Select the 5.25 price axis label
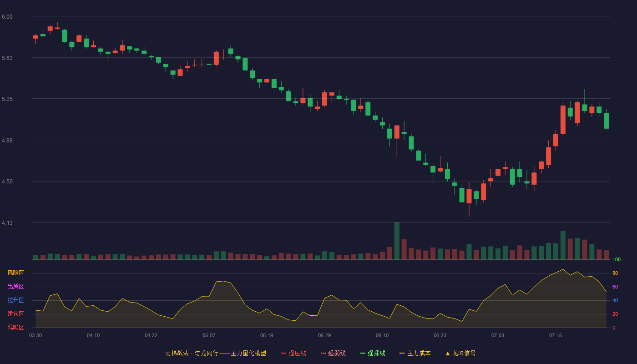This screenshot has width=637, height=364. [7, 99]
